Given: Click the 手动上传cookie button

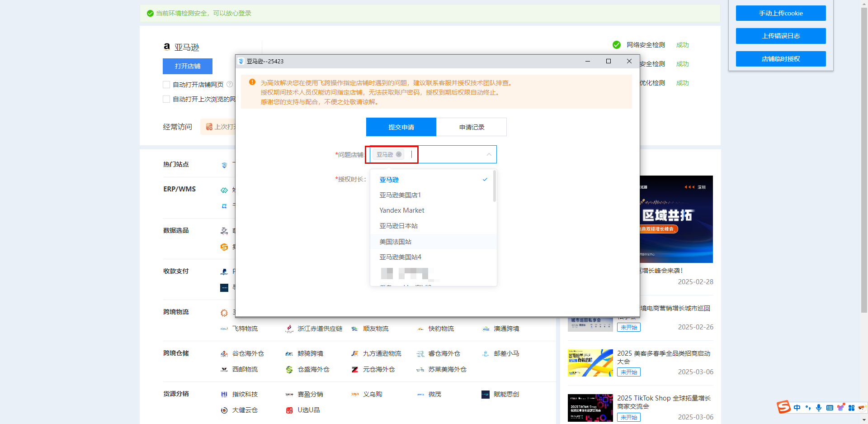Looking at the screenshot, I should point(780,13).
